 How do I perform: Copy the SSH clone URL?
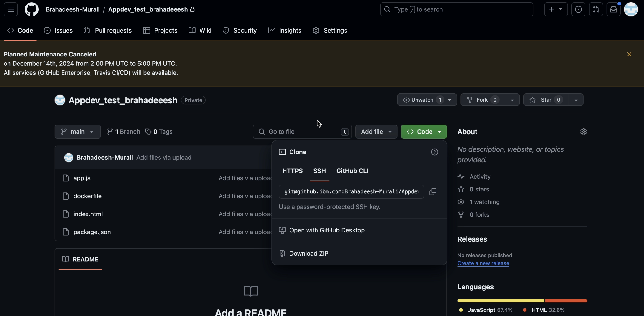point(433,191)
